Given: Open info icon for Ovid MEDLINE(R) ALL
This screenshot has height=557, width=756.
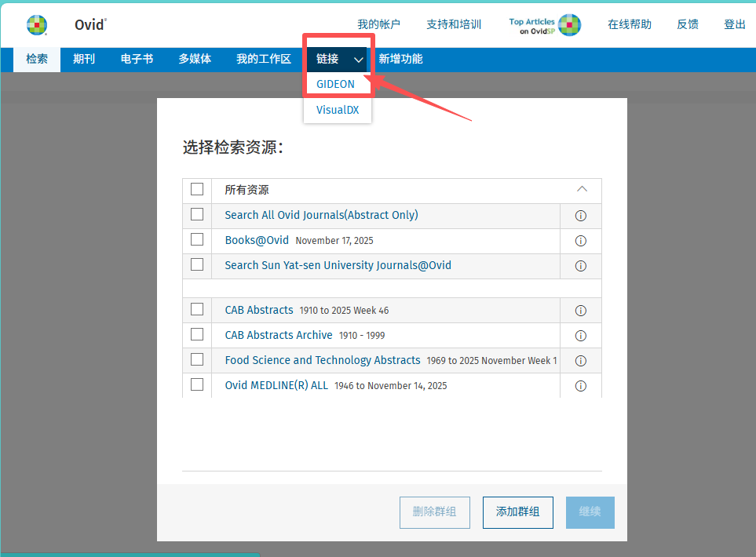Looking at the screenshot, I should [x=581, y=386].
